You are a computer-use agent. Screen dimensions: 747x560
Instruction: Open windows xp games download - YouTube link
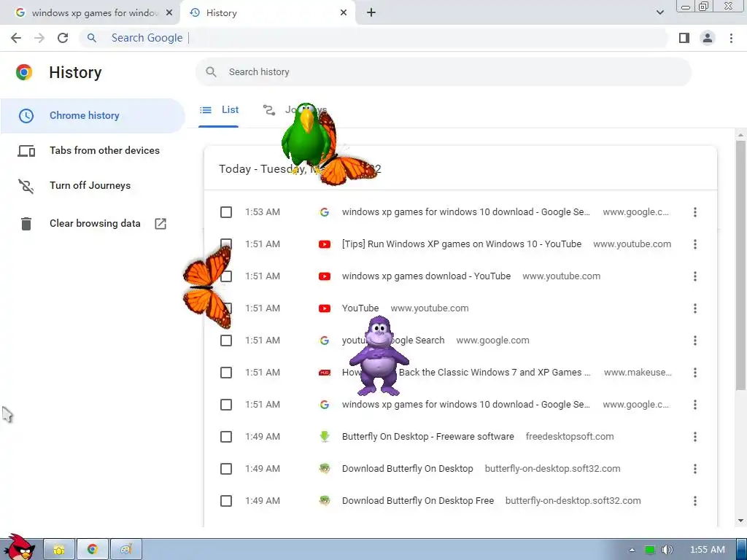[x=426, y=276]
